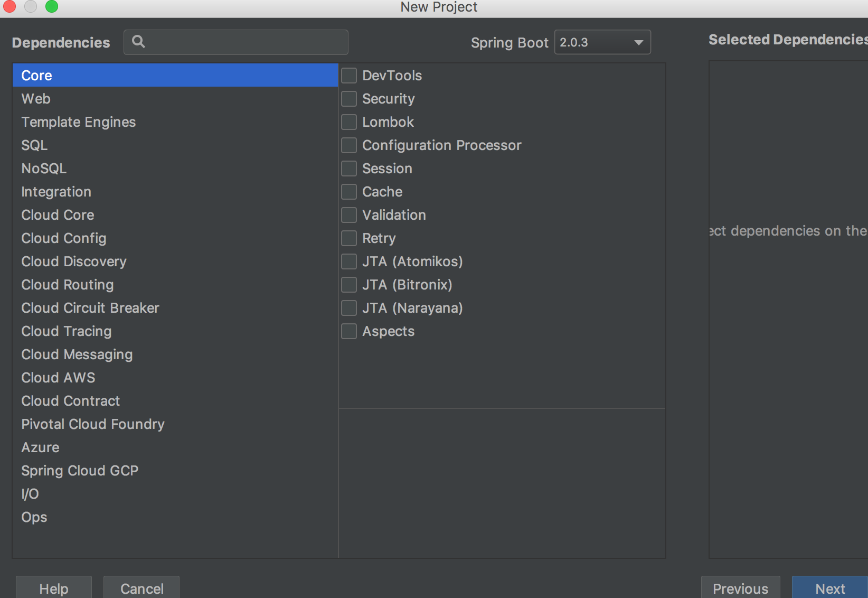Close the New Project window
Screen dimensions: 868x598
[x=10, y=6]
